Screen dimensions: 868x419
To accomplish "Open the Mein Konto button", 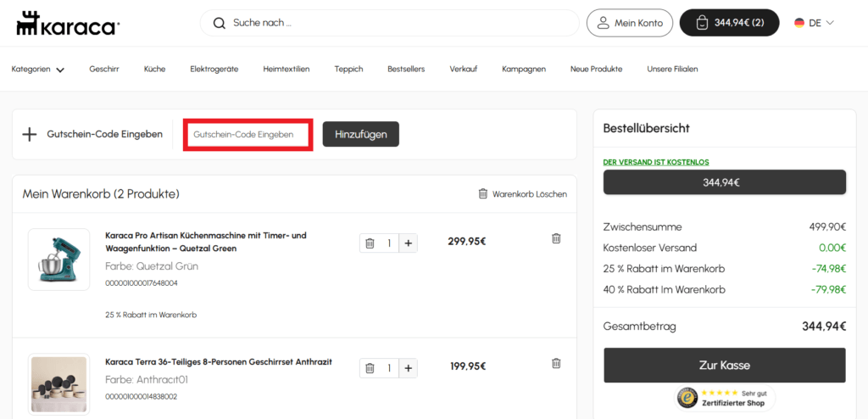I will click(630, 23).
